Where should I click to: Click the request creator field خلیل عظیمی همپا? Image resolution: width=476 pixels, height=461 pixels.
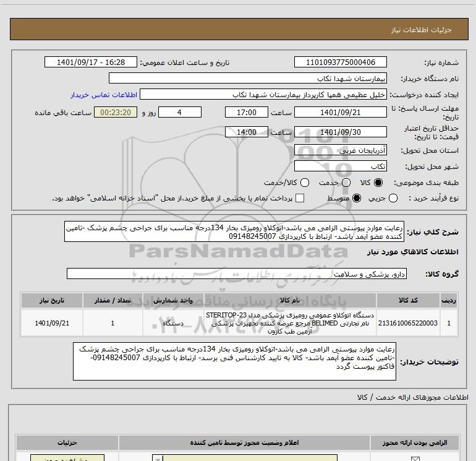pyautogui.click(x=263, y=95)
